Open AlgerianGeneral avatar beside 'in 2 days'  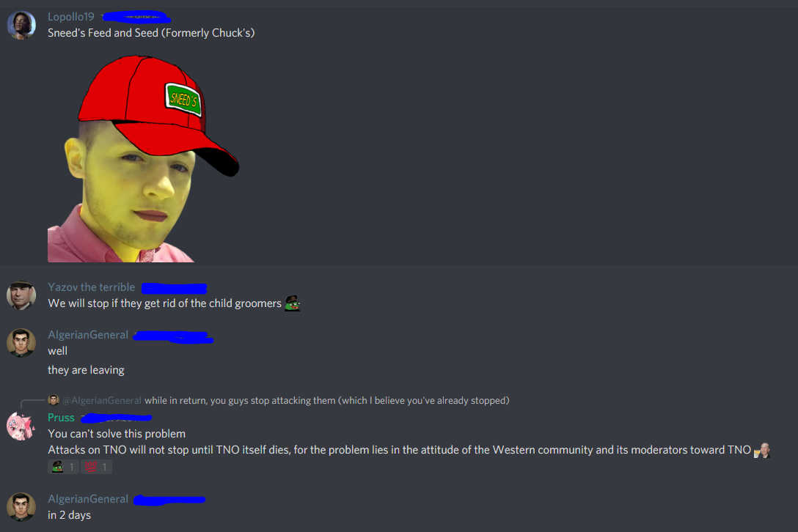(x=21, y=507)
